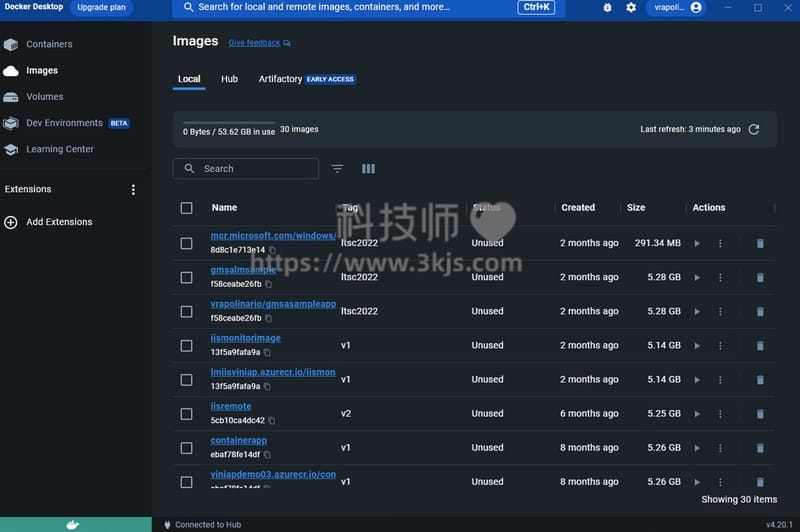Run the containerapp image

coord(697,448)
